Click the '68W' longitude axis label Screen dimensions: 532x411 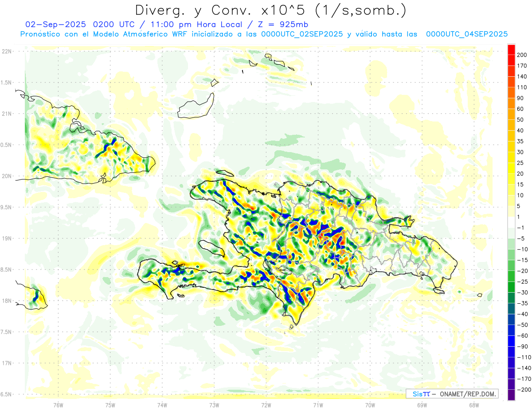pos(474,405)
